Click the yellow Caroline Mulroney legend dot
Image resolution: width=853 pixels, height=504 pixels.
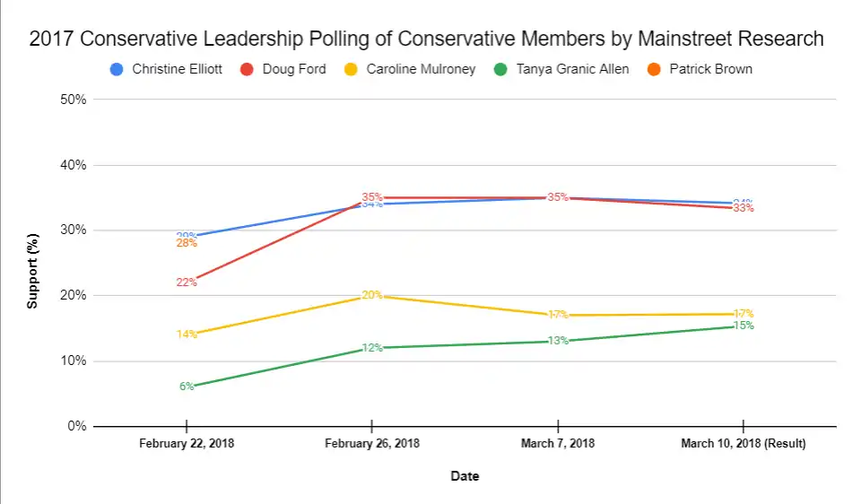[x=352, y=69]
